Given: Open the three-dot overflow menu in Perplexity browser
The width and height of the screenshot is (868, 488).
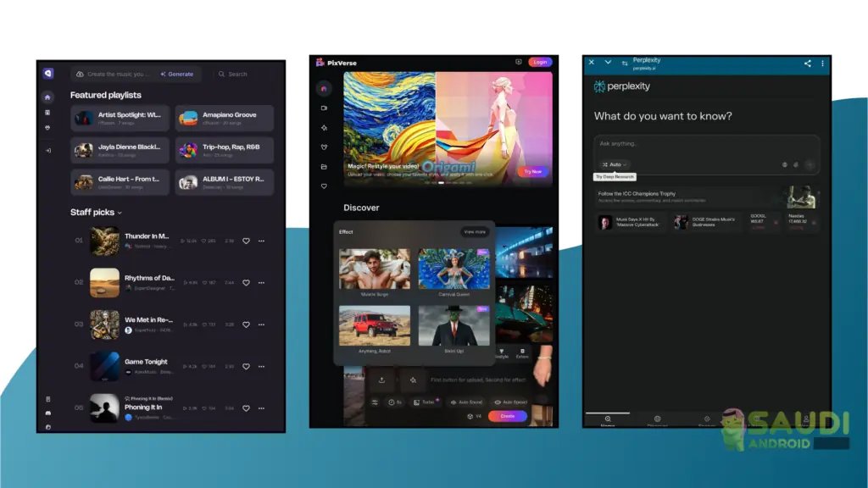Looking at the screenshot, I should pos(822,63).
